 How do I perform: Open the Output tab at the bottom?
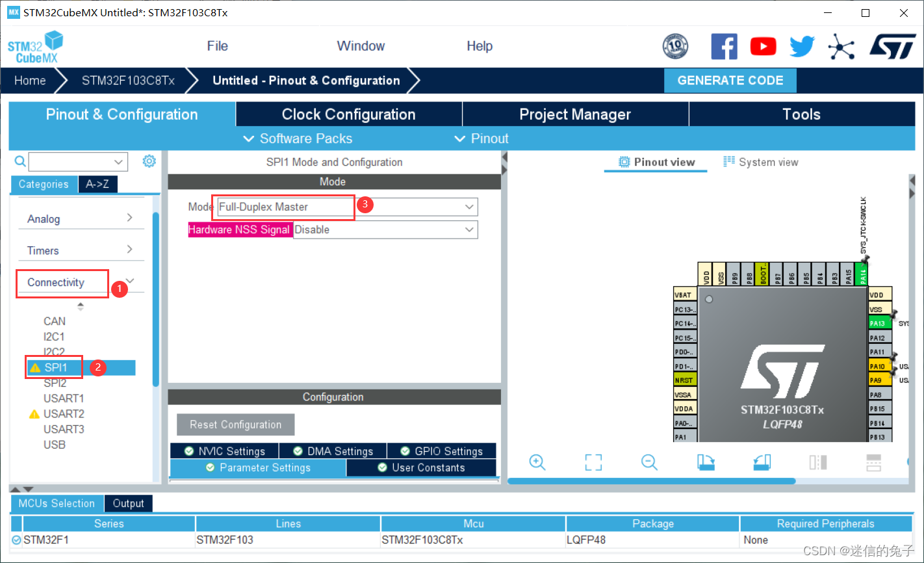(128, 503)
